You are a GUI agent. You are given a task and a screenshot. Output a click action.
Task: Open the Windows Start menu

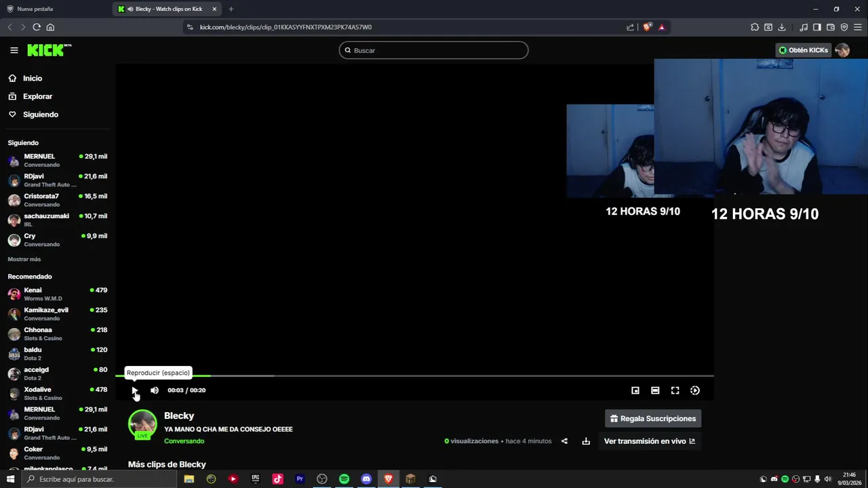[10, 479]
